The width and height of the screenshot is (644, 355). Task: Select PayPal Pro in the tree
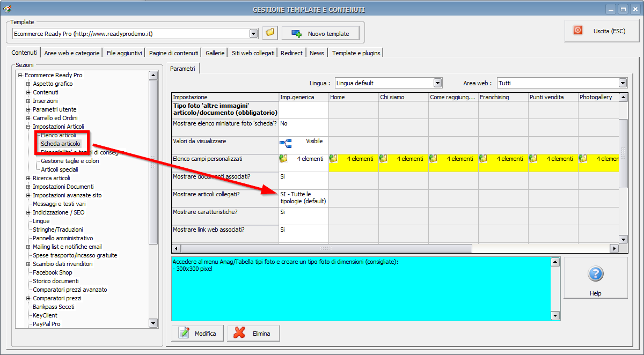(46, 324)
